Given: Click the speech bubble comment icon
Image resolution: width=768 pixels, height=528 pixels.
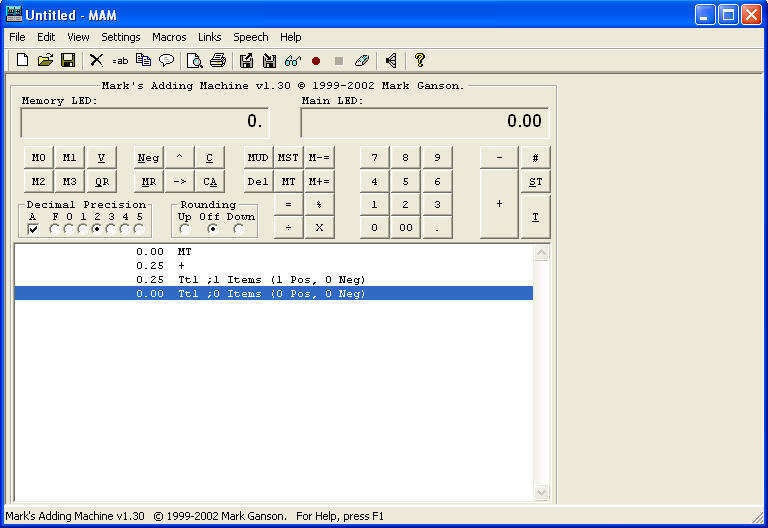Looking at the screenshot, I should [x=167, y=60].
